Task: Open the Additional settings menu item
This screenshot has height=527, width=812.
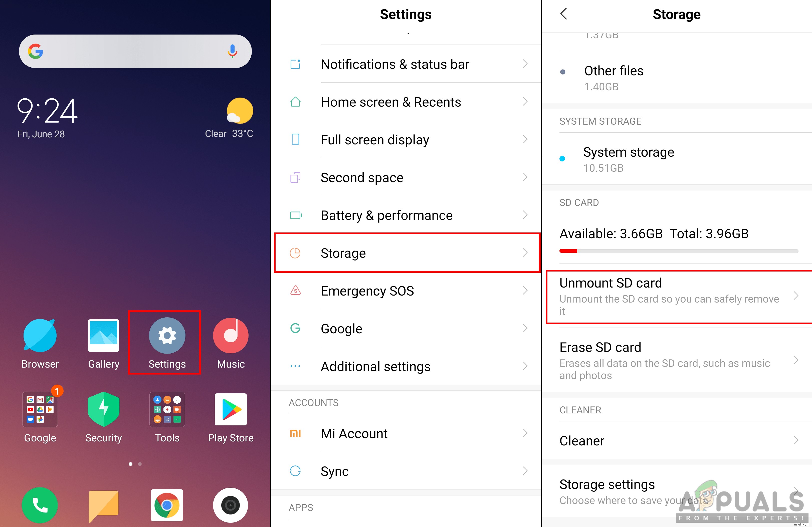Action: (x=406, y=366)
